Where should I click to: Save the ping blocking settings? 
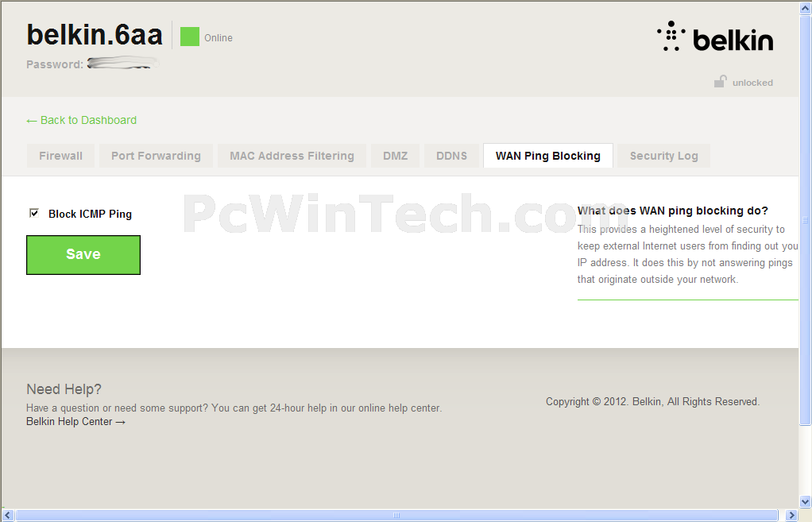click(83, 255)
